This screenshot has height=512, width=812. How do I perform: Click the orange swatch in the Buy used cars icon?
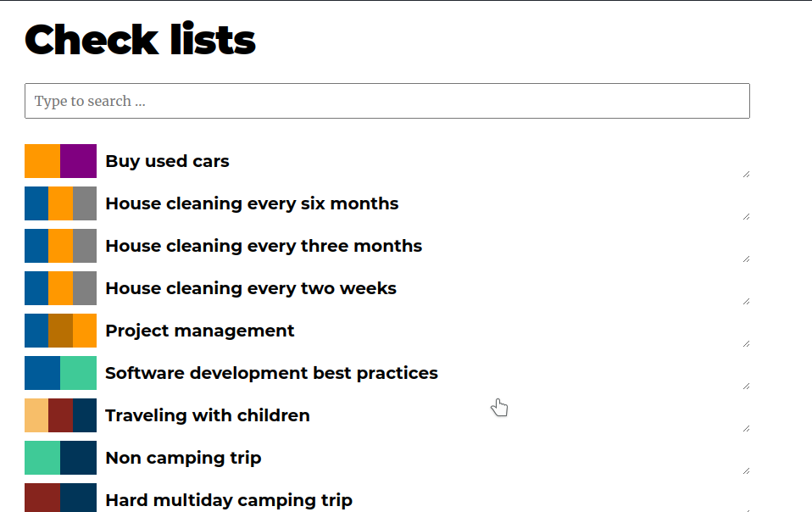(x=42, y=160)
